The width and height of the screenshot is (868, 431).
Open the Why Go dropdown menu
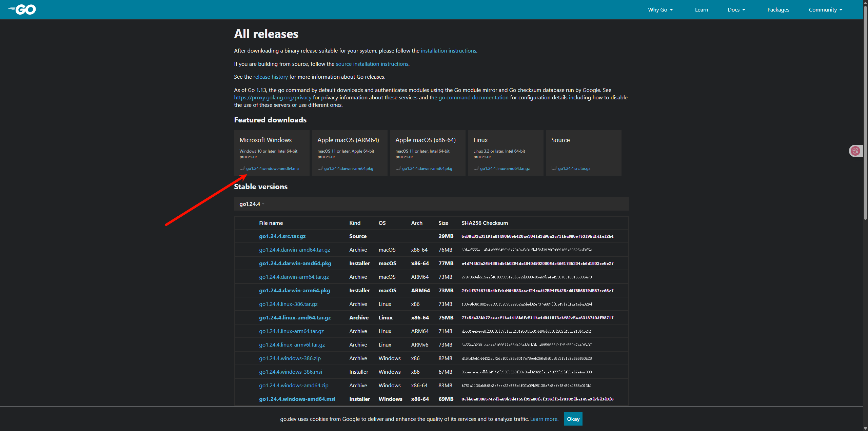660,9
